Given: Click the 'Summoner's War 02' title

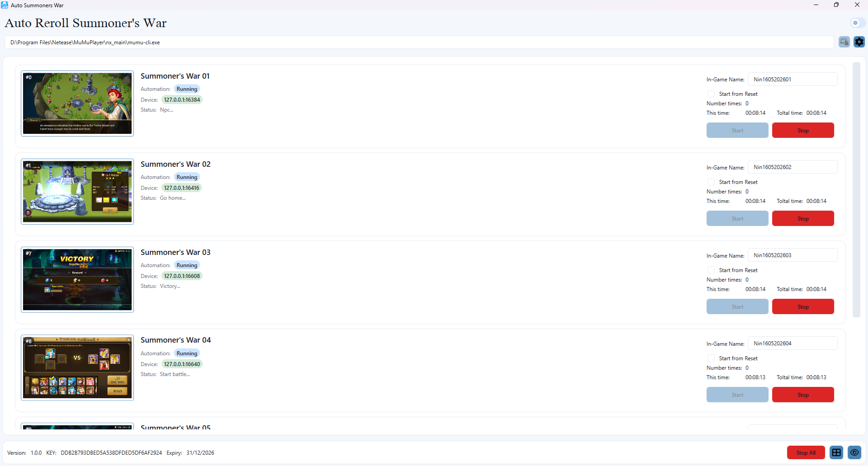Looking at the screenshot, I should [175, 164].
